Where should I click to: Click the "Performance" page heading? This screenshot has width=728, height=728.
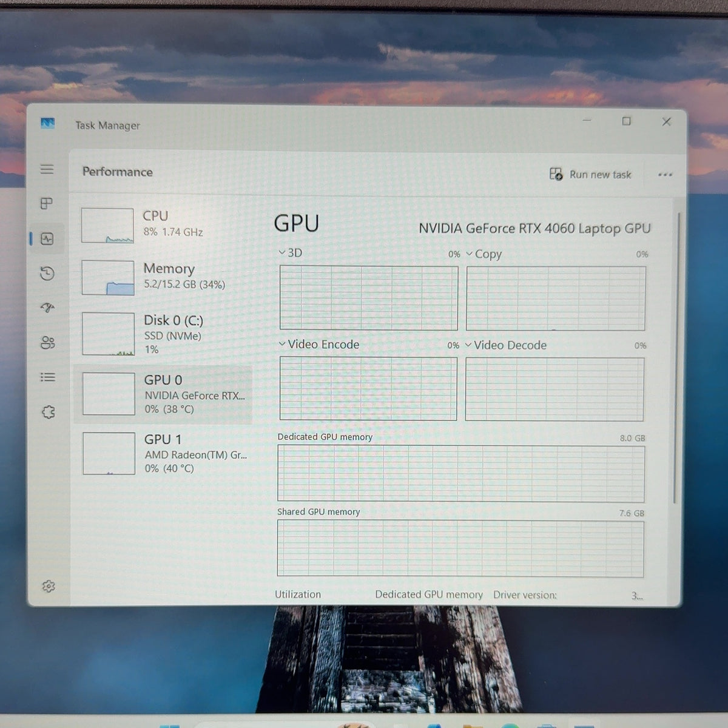pos(118,172)
